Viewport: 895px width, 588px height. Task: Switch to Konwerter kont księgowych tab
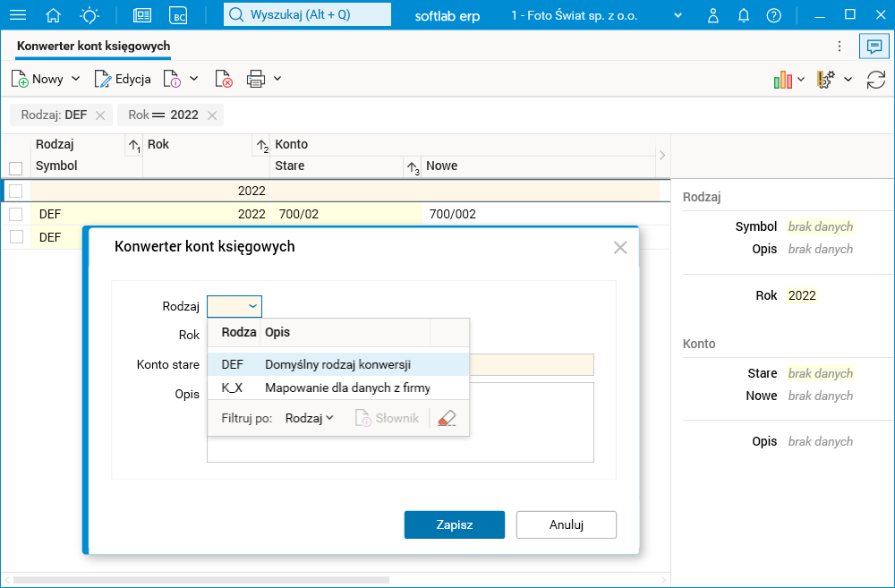[x=94, y=47]
